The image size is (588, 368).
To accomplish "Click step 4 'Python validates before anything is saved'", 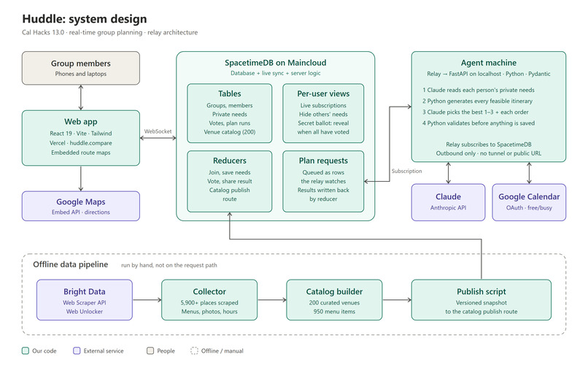I will pos(479,123).
